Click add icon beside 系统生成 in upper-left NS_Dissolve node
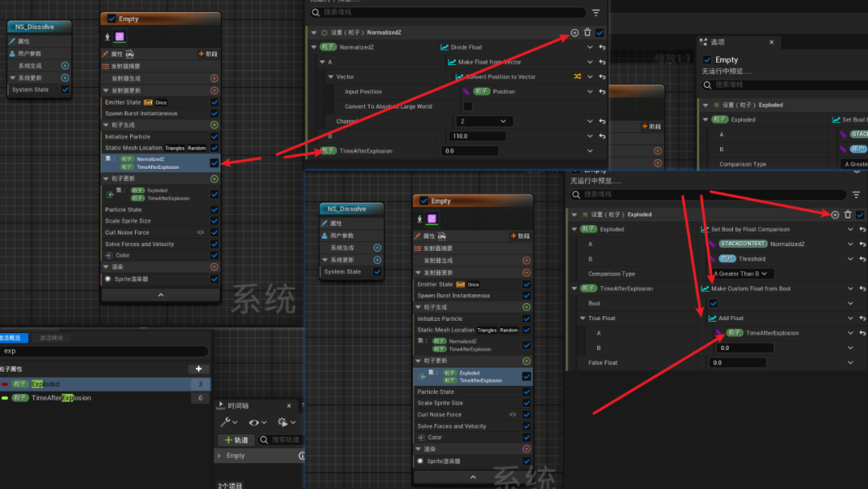Image resolution: width=868 pixels, height=489 pixels. point(65,66)
